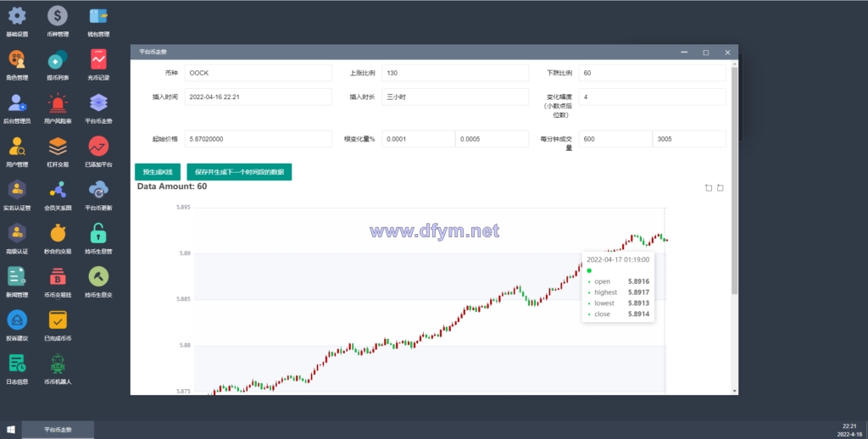This screenshot has width=868, height=439.
Task: Click the taskbar clock showing 22:21
Action: click(849, 426)
